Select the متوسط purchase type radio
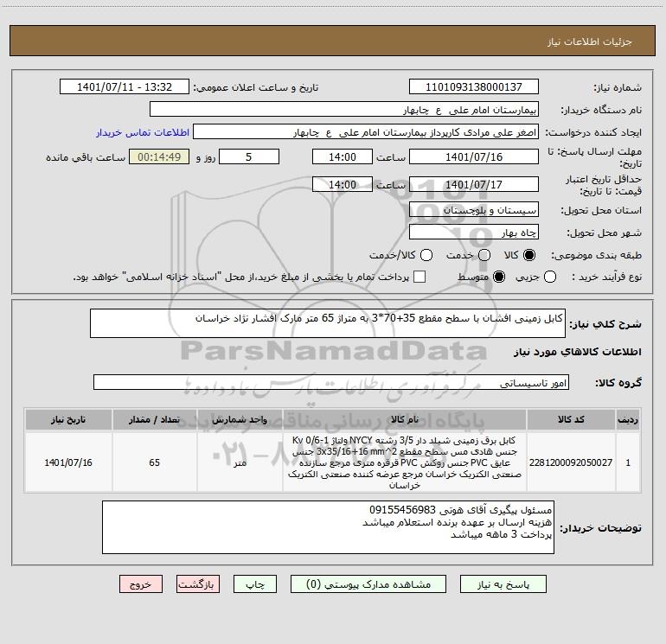This screenshot has width=666, height=644. point(499,277)
